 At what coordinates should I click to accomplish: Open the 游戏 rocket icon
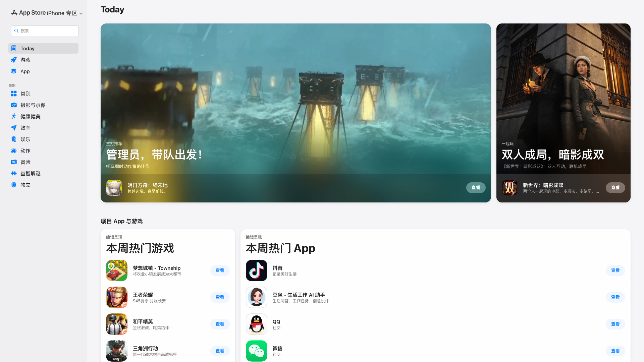tap(14, 60)
